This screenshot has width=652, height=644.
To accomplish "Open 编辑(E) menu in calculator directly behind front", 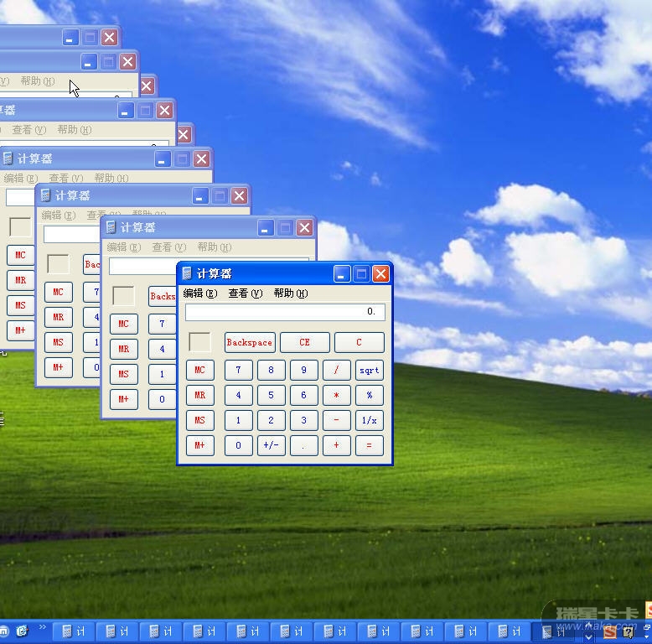I will (124, 247).
